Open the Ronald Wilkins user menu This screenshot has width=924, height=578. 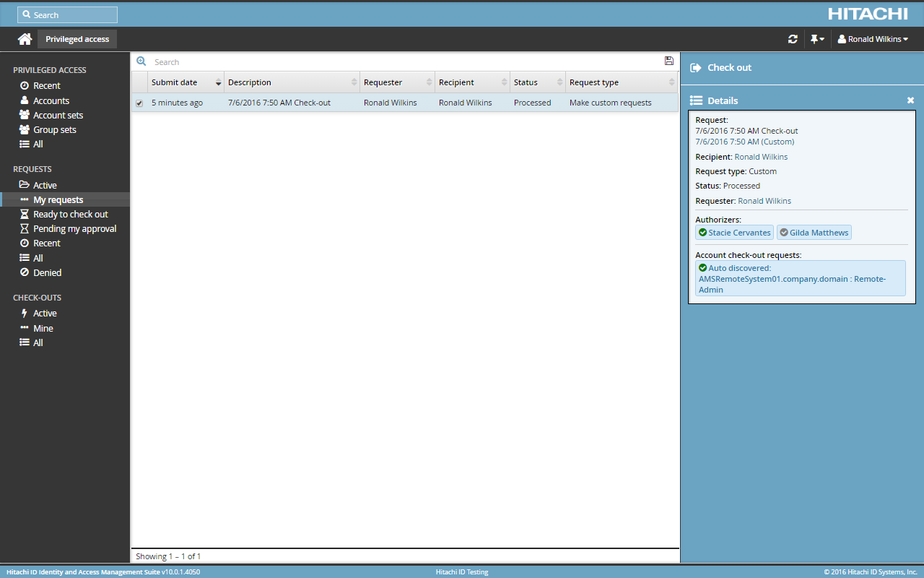click(x=873, y=38)
